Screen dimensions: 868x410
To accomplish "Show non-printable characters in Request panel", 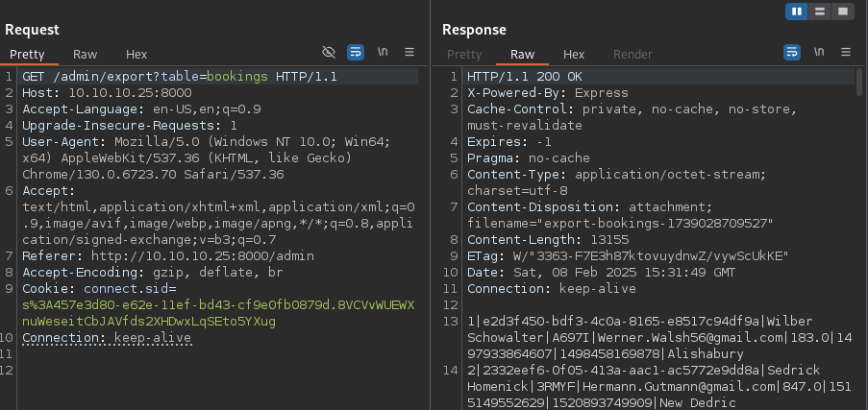I will point(382,52).
